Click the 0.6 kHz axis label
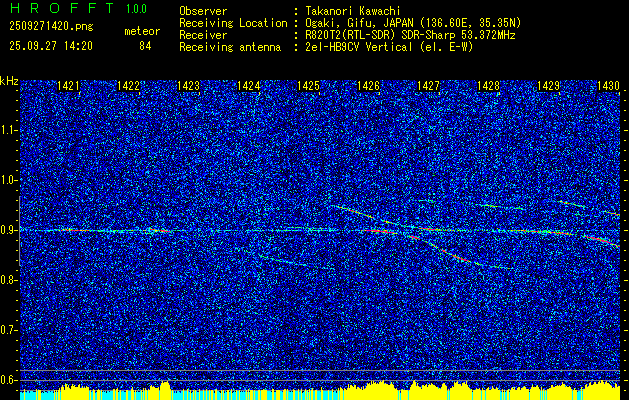This screenshot has width=629, height=400. [9, 380]
